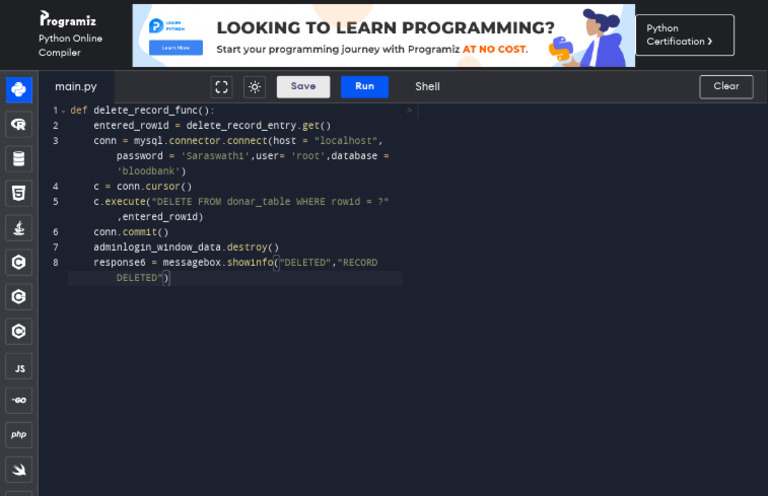Open the C compiler icon
The image size is (768, 496).
19,262
